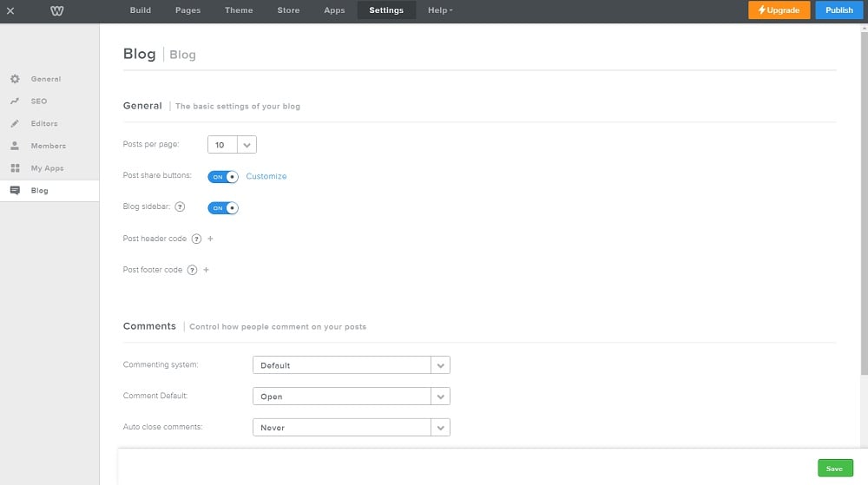The height and width of the screenshot is (485, 868).
Task: Close the editor with the X icon
Action: click(x=10, y=10)
